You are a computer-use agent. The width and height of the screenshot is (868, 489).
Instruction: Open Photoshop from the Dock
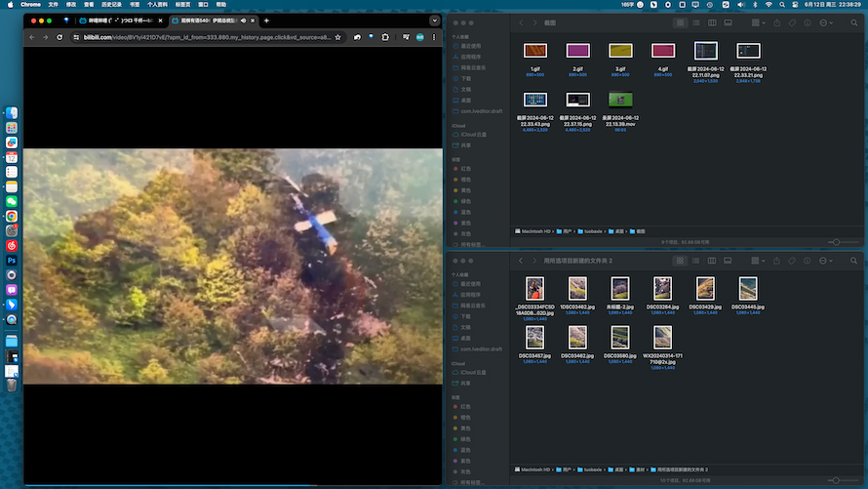(12, 261)
